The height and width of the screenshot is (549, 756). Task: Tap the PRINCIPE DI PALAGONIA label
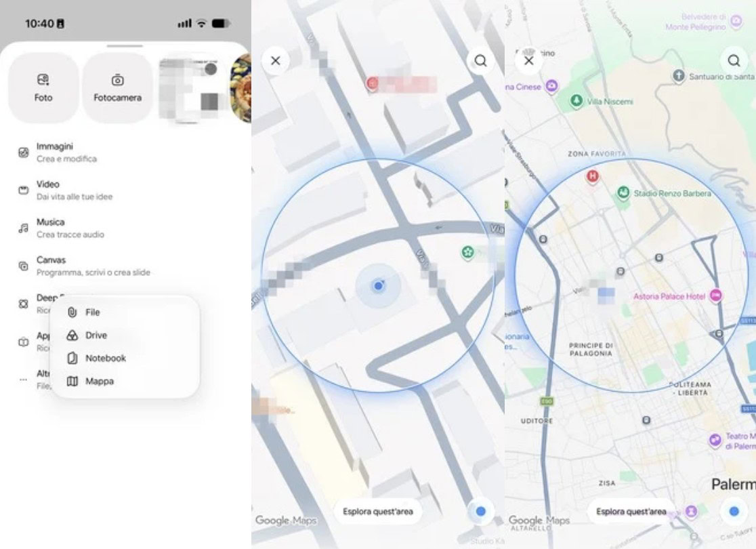coord(591,349)
